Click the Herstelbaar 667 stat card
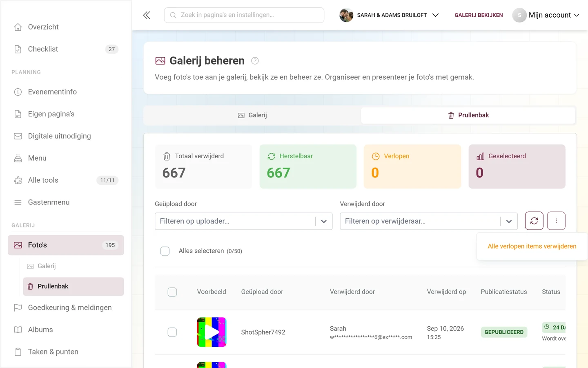This screenshot has width=588, height=368. pyautogui.click(x=308, y=166)
